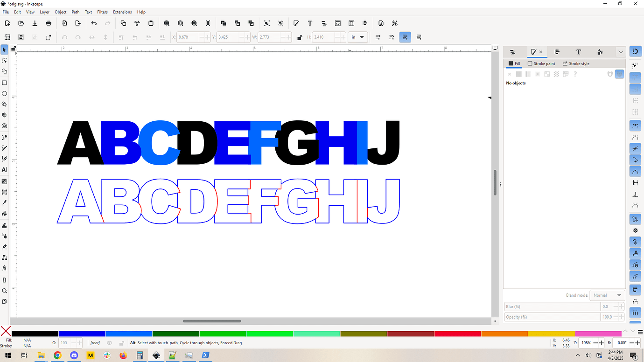Open the Blend mode dropdown
Screen dimensions: 644x362
click(607, 295)
